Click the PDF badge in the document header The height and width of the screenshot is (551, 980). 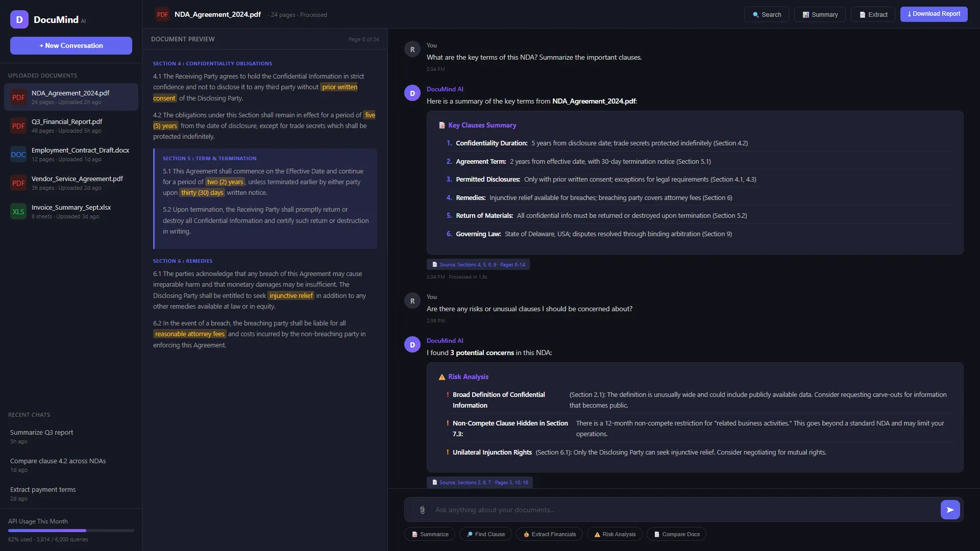point(162,14)
